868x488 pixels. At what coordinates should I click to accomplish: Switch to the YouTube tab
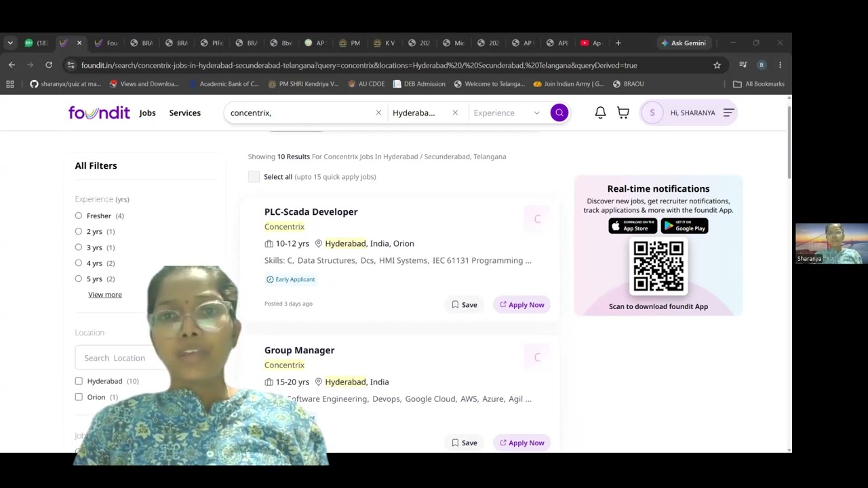click(591, 43)
